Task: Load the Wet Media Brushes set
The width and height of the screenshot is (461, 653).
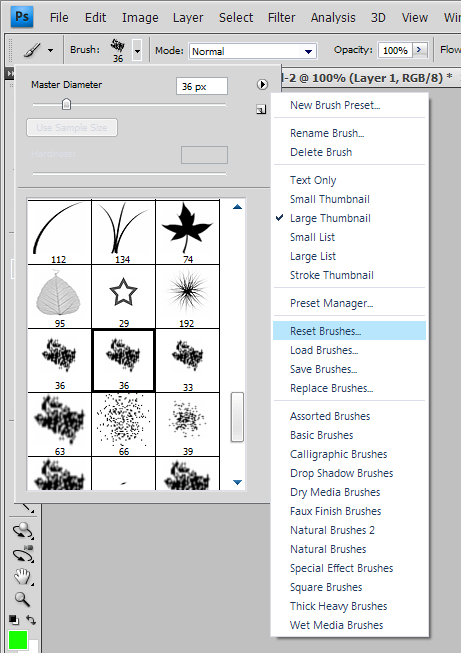Action: pos(336,625)
